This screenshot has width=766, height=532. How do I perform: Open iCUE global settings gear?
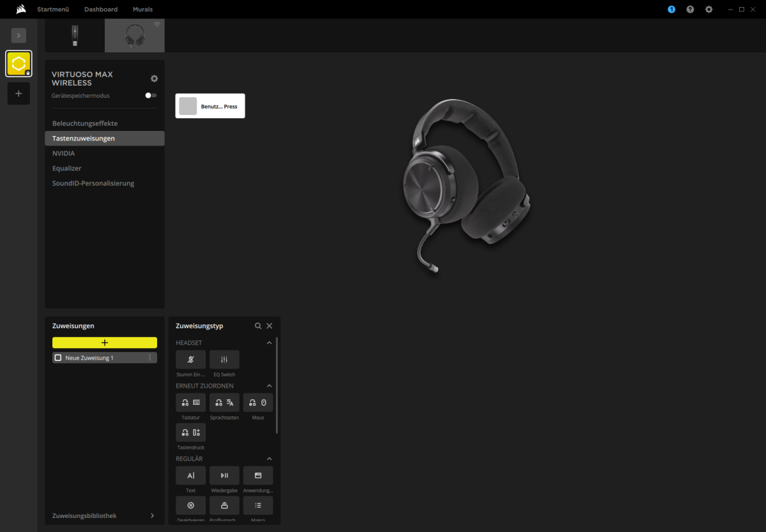709,10
